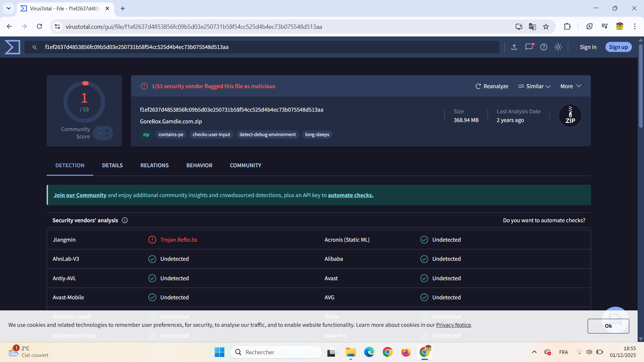Click info icon beside Security vendors' analysis
Image resolution: width=644 pixels, height=362 pixels.
click(x=125, y=220)
